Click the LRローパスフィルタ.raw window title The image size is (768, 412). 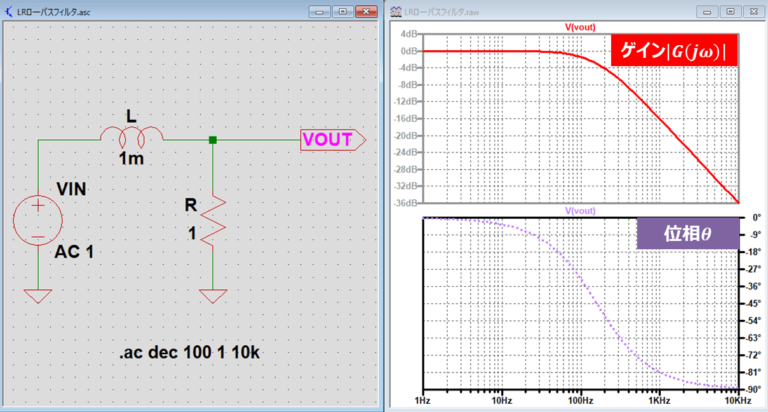[x=441, y=12]
